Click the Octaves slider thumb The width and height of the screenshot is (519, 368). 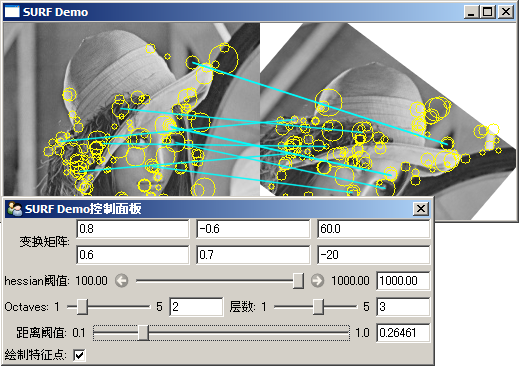click(82, 307)
